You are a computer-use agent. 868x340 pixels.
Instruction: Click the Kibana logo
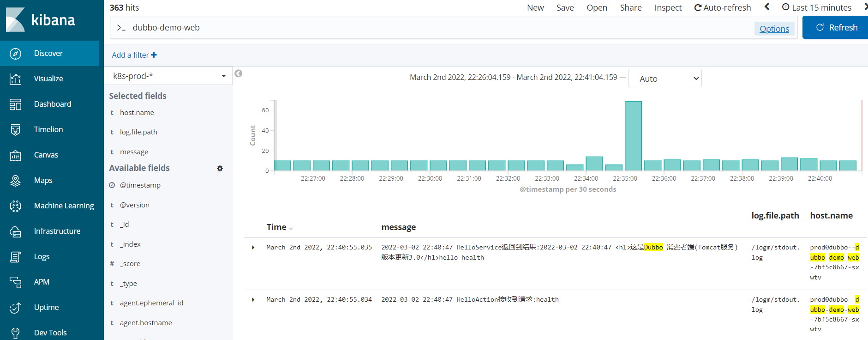click(40, 19)
